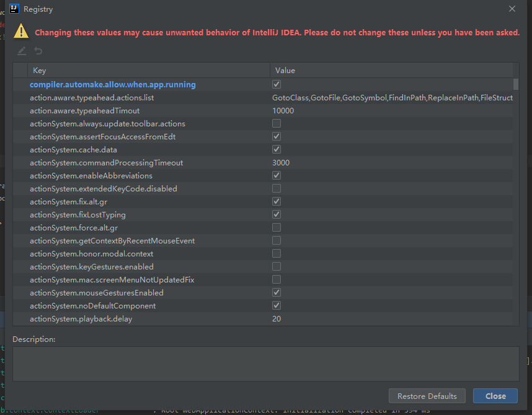This screenshot has width=532, height=415.
Task: Select actionSystem.fixLostTyping key text
Action: (x=78, y=215)
